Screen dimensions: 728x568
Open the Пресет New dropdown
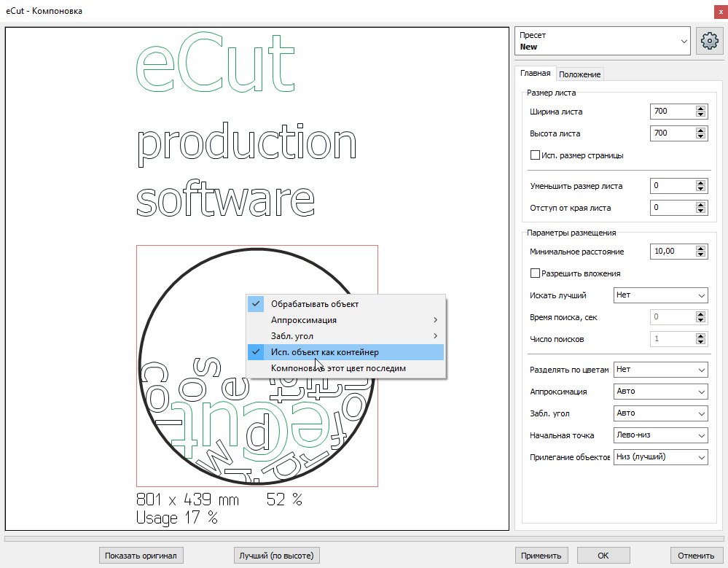[603, 41]
